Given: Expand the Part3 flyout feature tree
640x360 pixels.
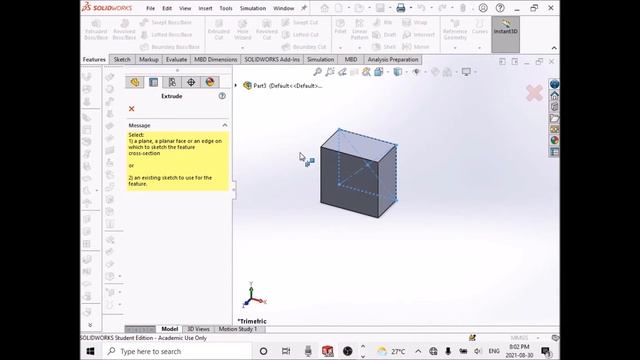Looking at the screenshot, I should pos(236,86).
